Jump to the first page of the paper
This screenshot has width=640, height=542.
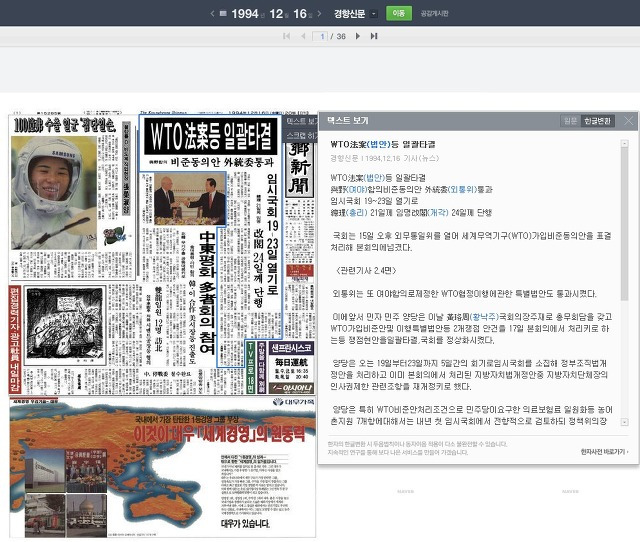286,36
